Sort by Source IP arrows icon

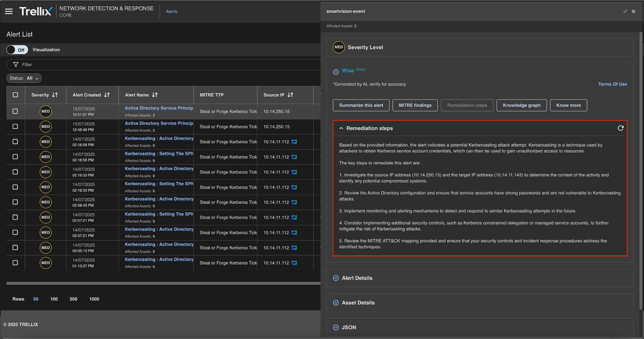(x=290, y=95)
